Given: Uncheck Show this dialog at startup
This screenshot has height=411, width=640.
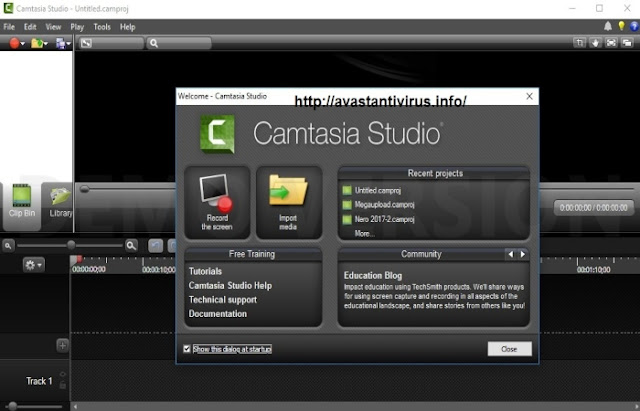Looking at the screenshot, I should [x=187, y=349].
